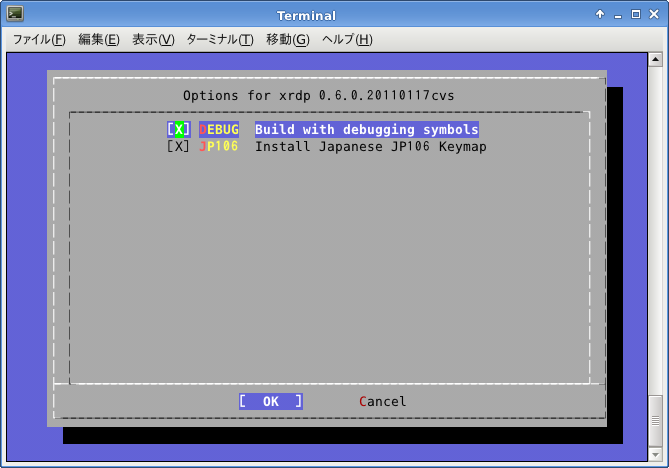Cancel the xrdp options dialog
The image size is (669, 468).
tap(382, 401)
